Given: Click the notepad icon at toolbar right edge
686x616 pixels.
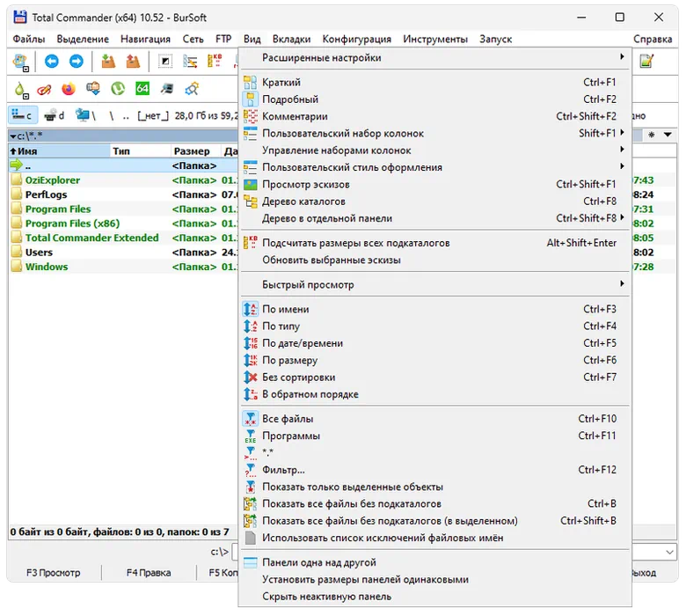Looking at the screenshot, I should [646, 62].
